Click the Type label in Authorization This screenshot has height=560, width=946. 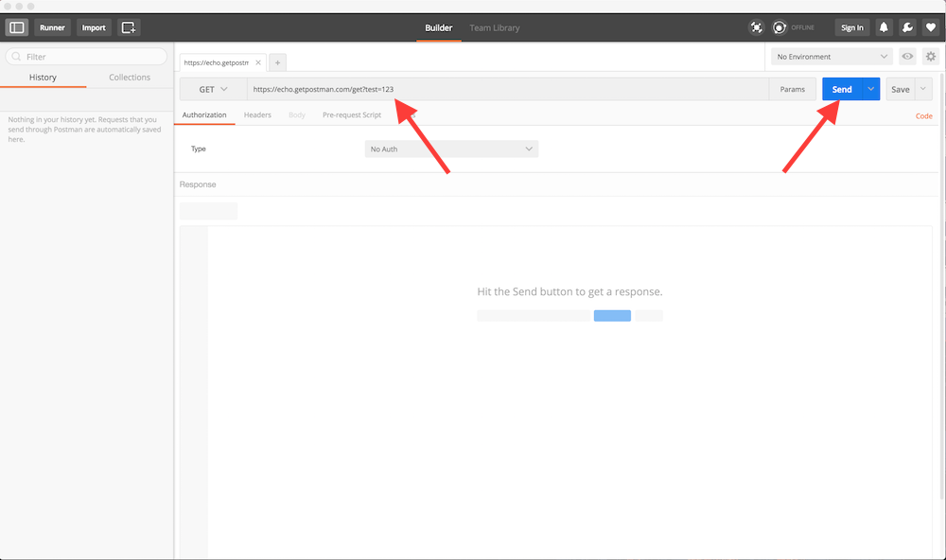199,149
